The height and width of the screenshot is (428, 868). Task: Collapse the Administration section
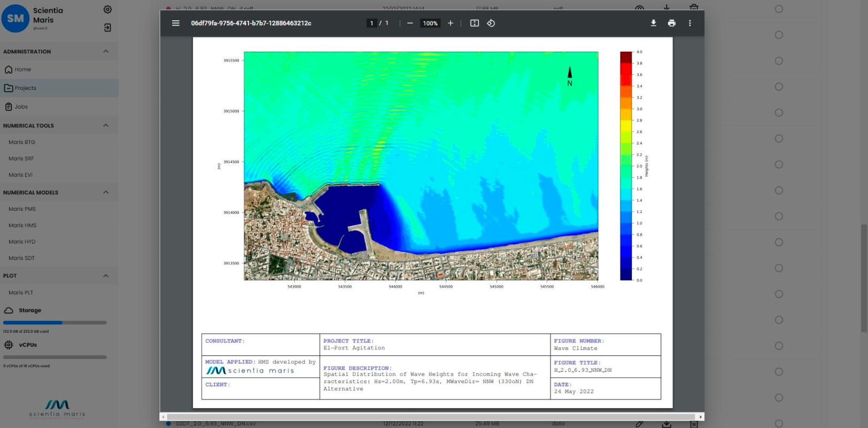point(106,51)
